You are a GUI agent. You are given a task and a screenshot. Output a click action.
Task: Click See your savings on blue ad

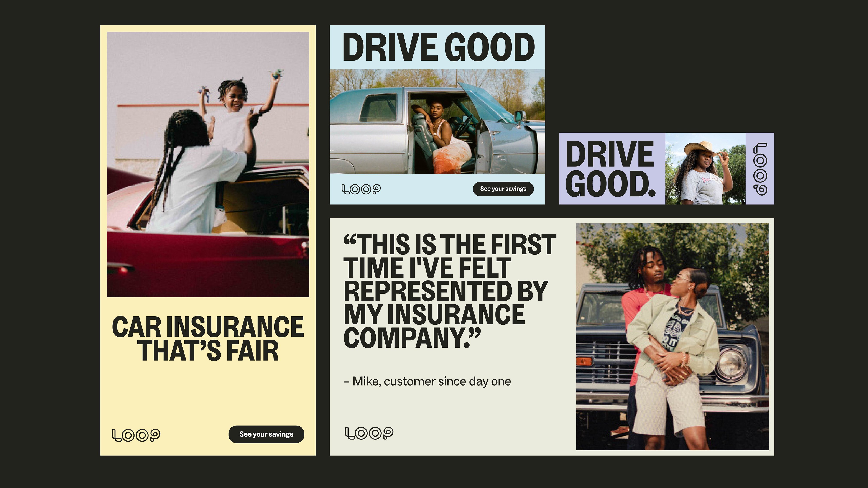point(503,189)
